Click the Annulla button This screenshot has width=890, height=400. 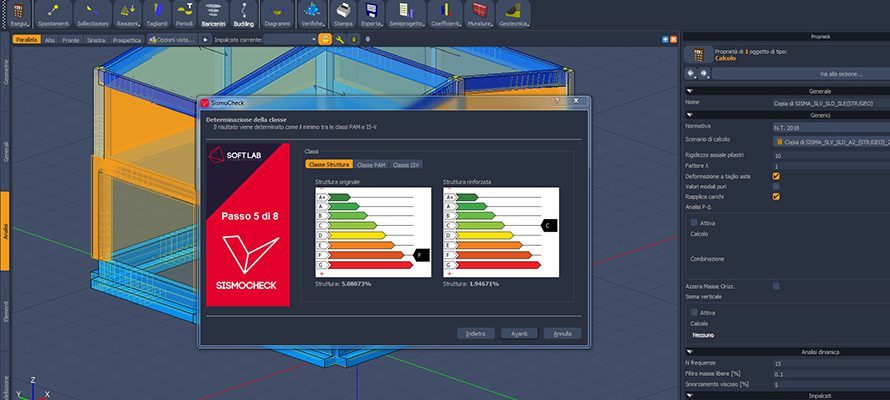562,334
